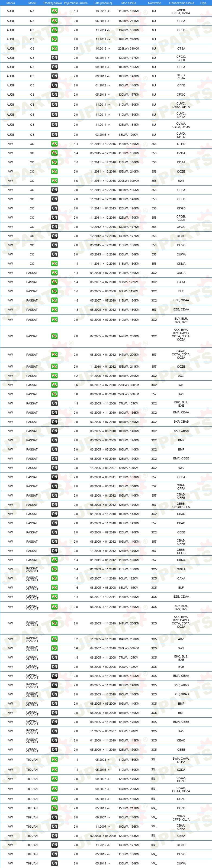Click the Marka column header
212x868 pixels.
(x=11, y=3)
